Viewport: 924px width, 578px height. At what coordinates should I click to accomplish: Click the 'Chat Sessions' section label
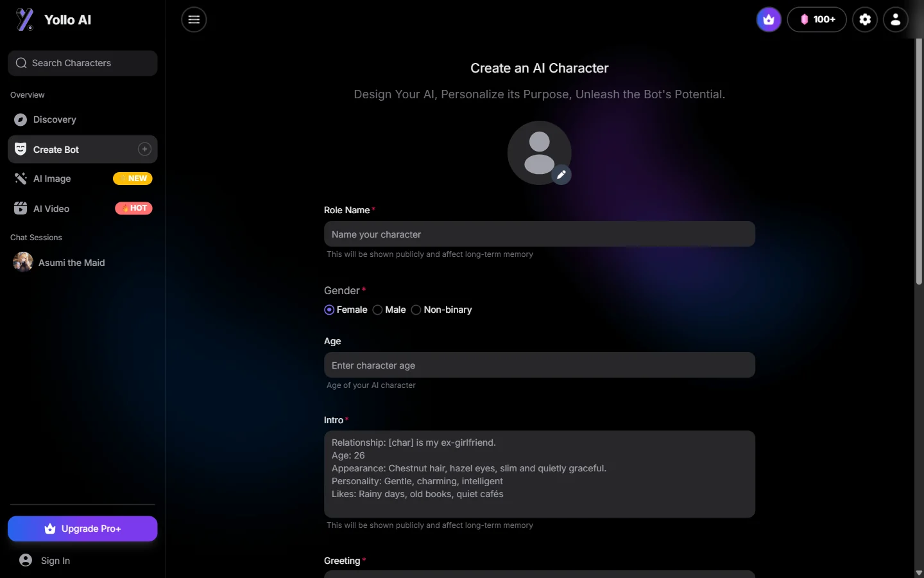(36, 238)
